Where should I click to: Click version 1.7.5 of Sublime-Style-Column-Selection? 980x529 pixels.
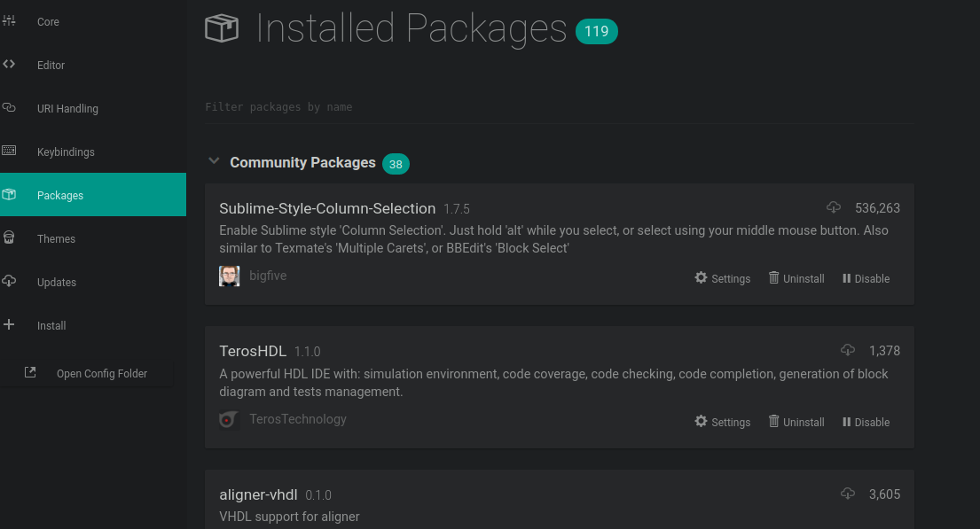tap(456, 209)
